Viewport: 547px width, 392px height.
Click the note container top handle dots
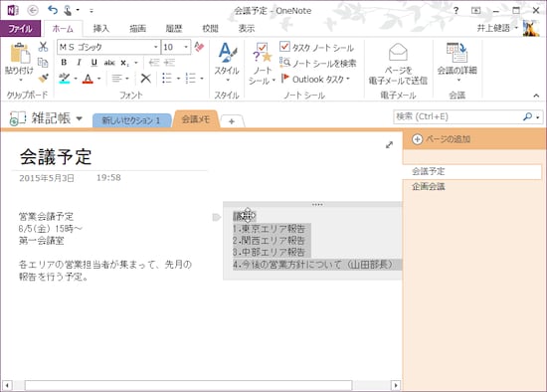coord(317,205)
